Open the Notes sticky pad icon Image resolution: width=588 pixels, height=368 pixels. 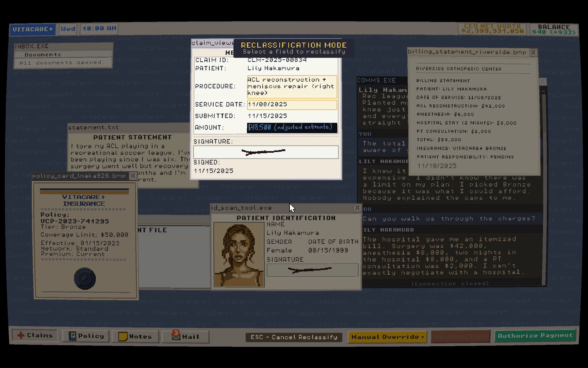coord(135,337)
